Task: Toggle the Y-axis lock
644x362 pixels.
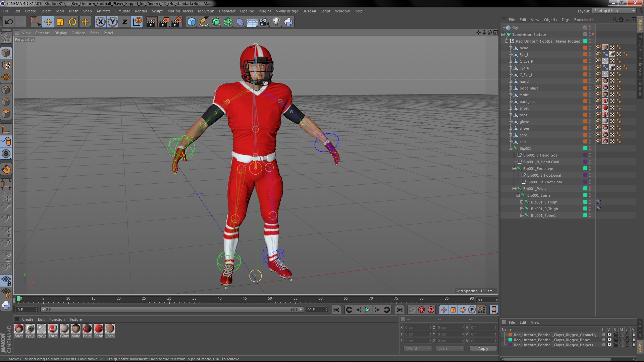Action: click(x=113, y=22)
